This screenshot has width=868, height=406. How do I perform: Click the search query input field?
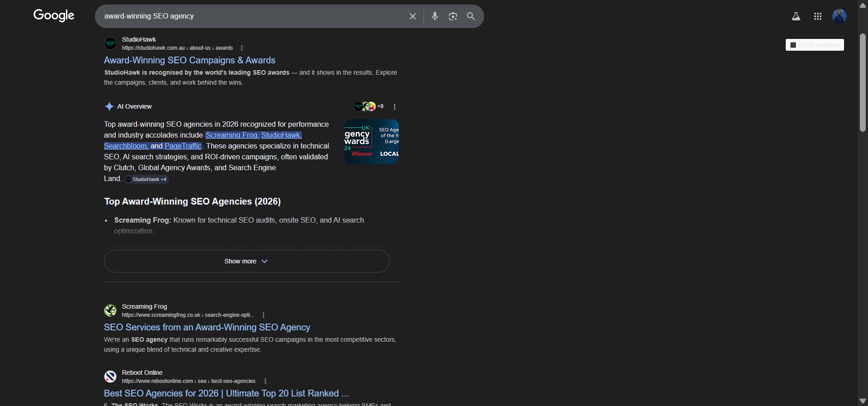point(253,16)
